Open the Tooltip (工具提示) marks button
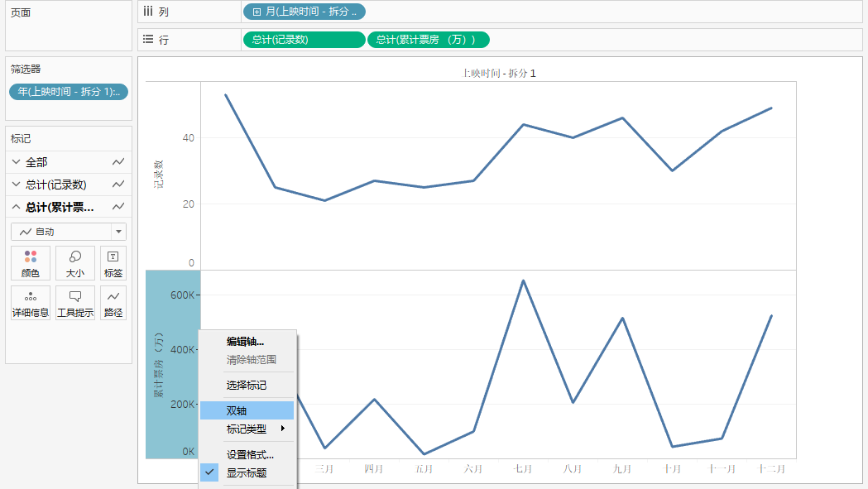Viewport: 868px width, 489px height. point(75,303)
